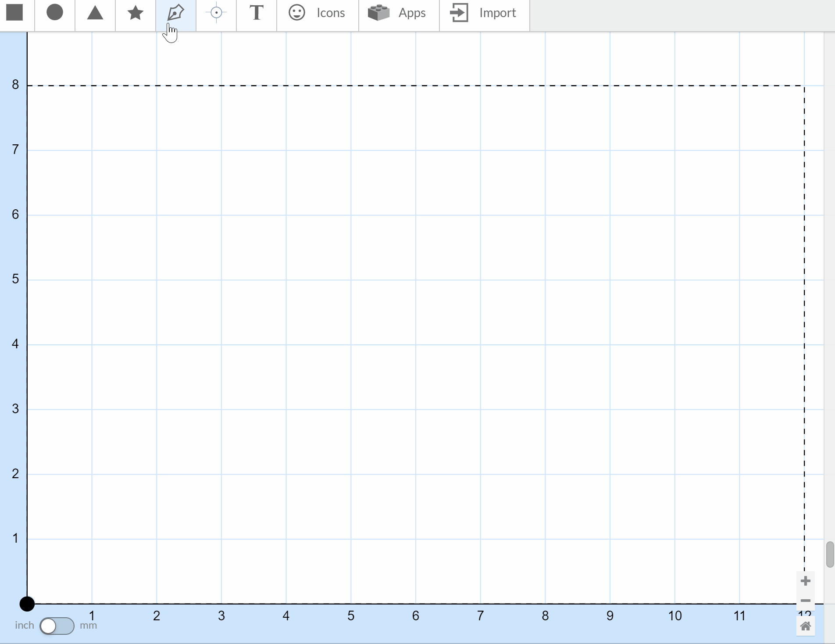Viewport: 835px width, 644px height.
Task: Zoom in using the plus button
Action: 805,581
